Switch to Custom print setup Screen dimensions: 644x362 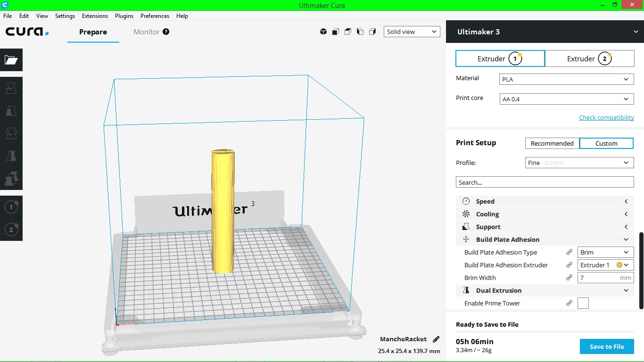pos(606,143)
